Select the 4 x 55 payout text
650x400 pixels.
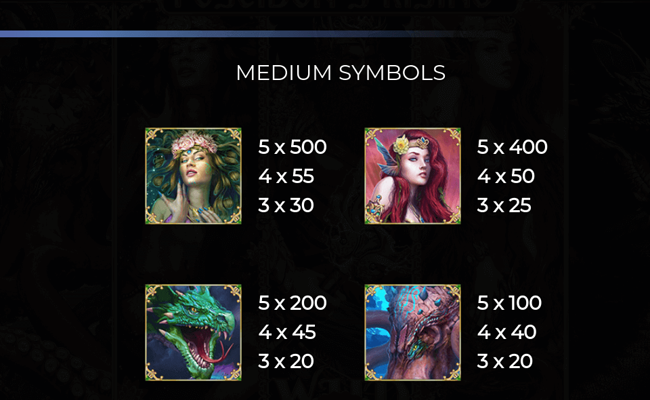coord(286,176)
